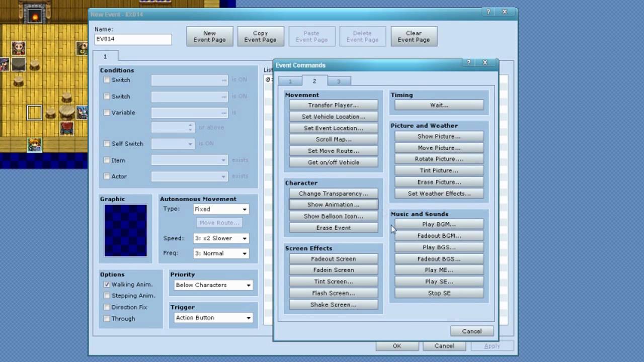Close the Event Commands dialog with X
Screen dimensions: 644x362
(485, 63)
